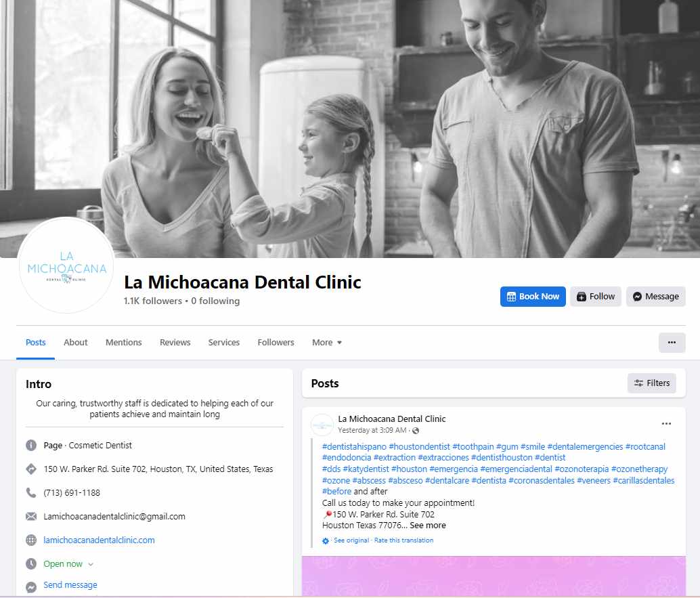Viewport: 700px width, 598px height.
Task: Open the pink post image
Action: 494,576
